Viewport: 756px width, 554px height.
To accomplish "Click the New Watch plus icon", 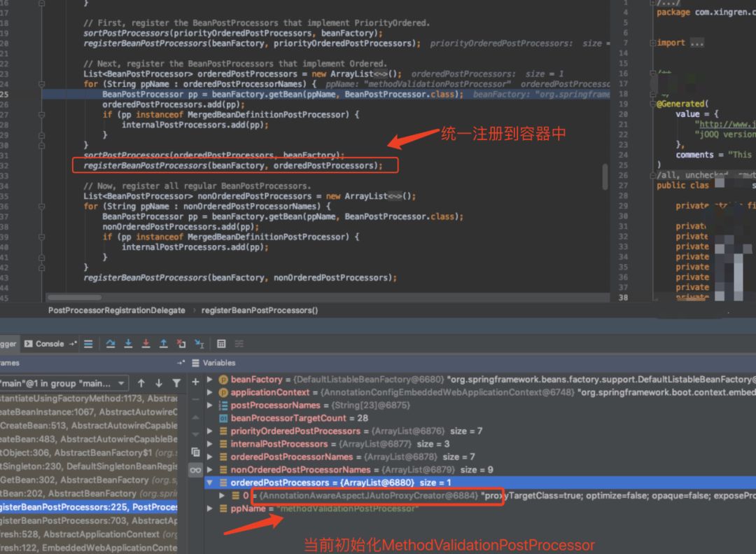I will (195, 382).
